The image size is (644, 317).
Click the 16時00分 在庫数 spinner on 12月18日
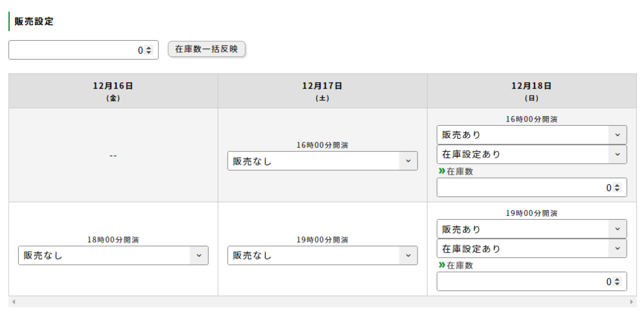pos(617,188)
